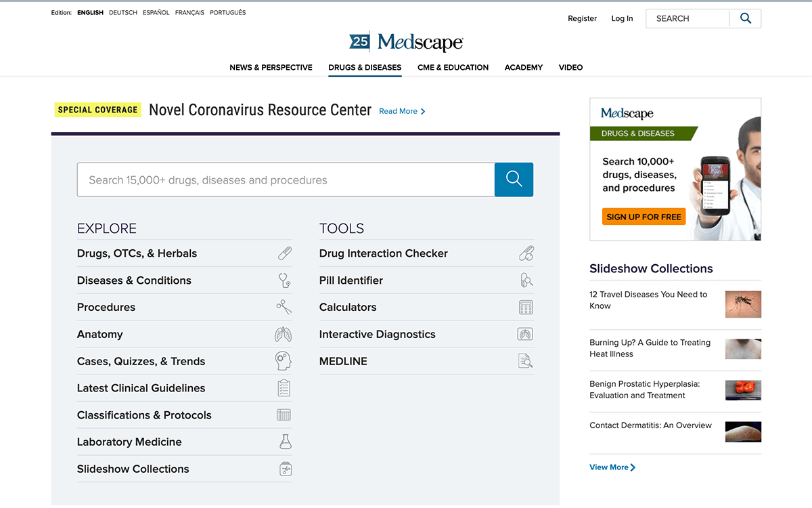Switch edition to Français

point(189,12)
